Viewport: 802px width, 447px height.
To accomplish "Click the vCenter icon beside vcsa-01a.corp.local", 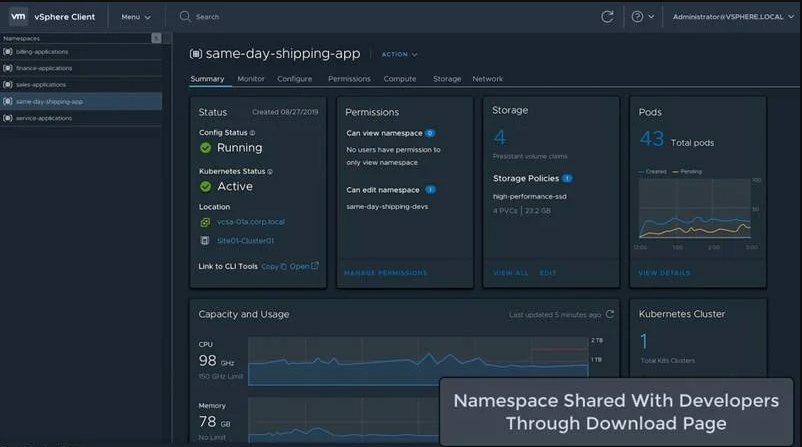I will click(205, 222).
